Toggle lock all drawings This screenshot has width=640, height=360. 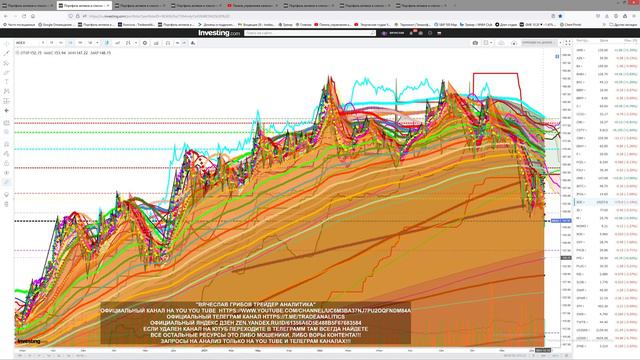pos(7,163)
